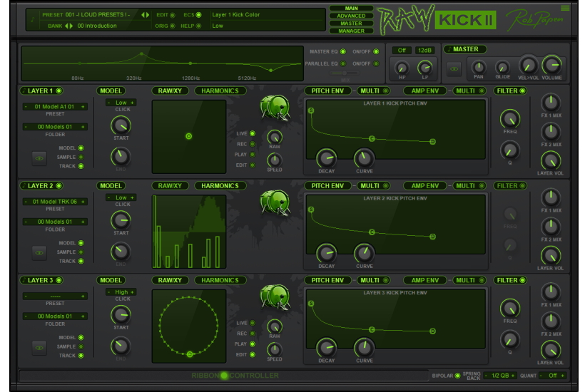This screenshot has height=392, width=585.
Task: Click the Layer 3 Start knob
Action: 121,315
